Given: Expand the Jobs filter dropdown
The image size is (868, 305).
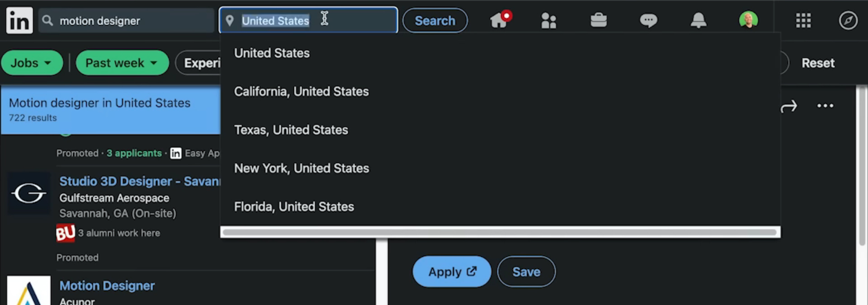Looking at the screenshot, I should click(x=32, y=63).
